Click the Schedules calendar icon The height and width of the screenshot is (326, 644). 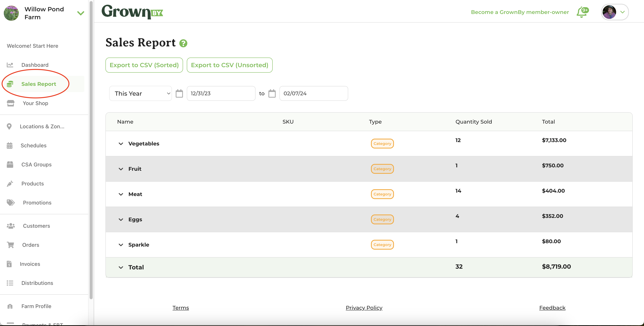pyautogui.click(x=9, y=145)
